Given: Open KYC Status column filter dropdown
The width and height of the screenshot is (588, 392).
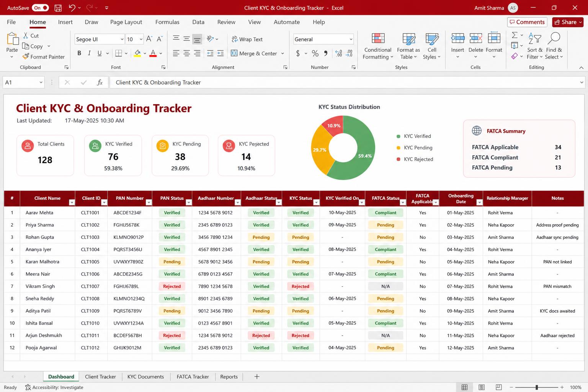Looking at the screenshot, I should 316,203.
